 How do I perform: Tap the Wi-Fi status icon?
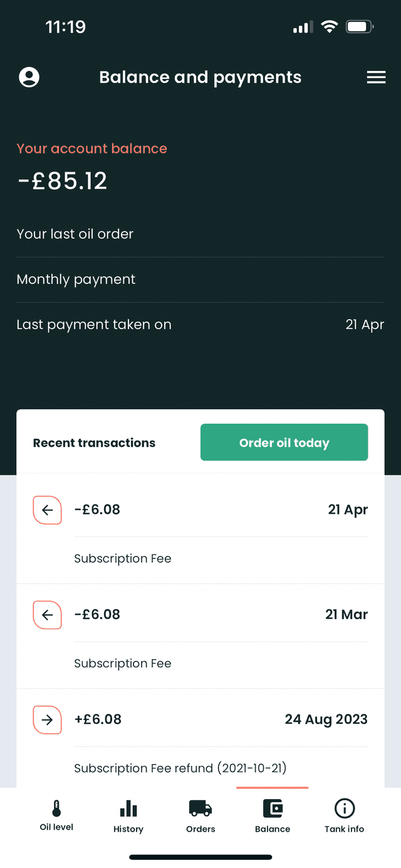330,27
